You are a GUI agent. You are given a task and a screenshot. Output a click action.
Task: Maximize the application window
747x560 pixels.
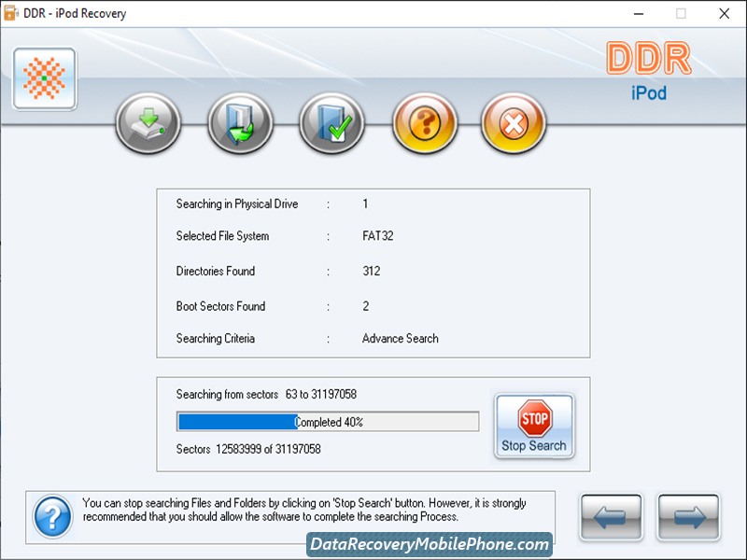(681, 14)
